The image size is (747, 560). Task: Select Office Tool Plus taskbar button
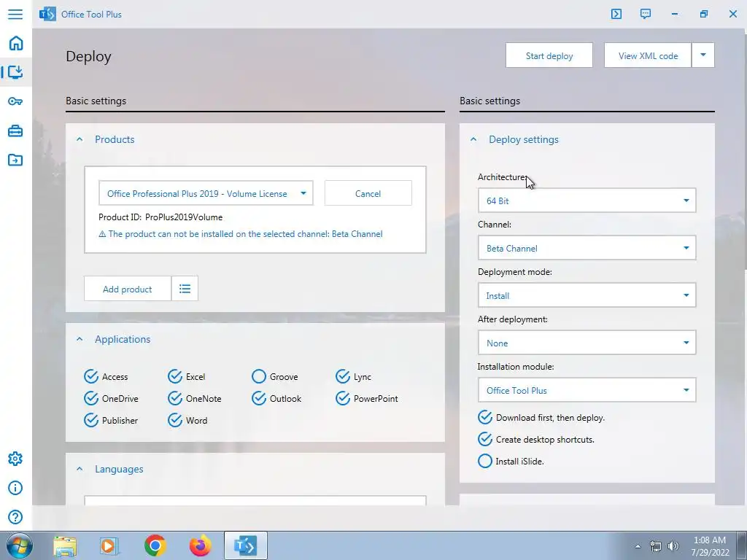coord(246,545)
